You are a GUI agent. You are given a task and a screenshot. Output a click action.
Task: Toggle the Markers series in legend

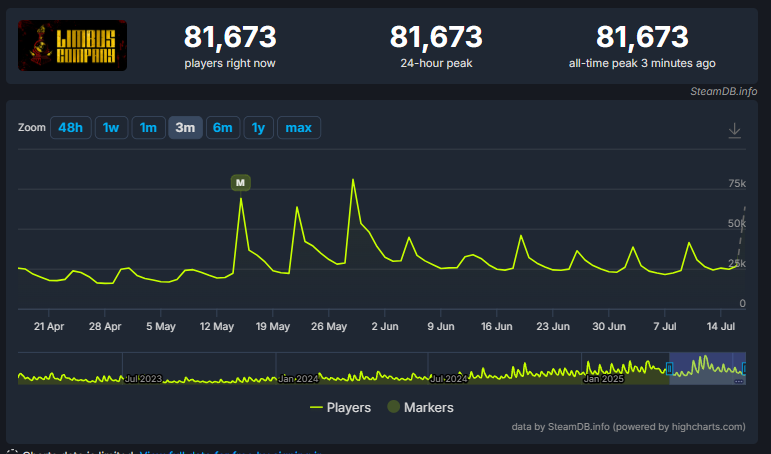tap(420, 407)
